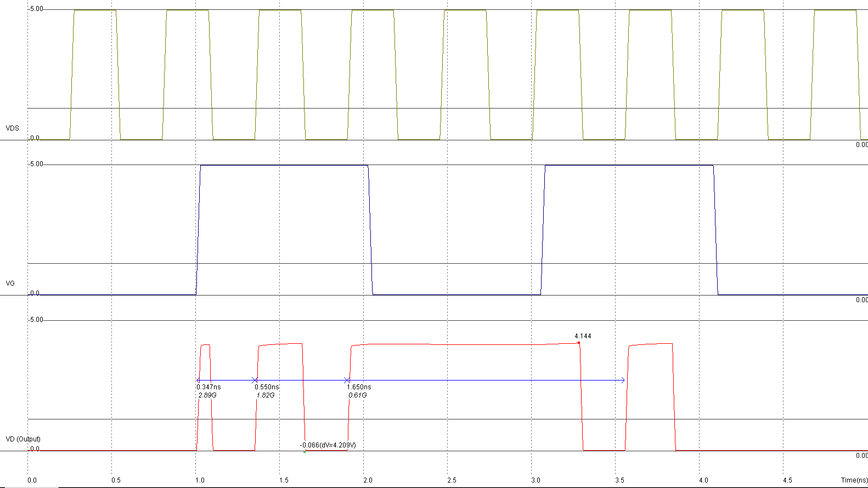Click the Time(ns) axis label
The image size is (868, 488).
pos(854,480)
